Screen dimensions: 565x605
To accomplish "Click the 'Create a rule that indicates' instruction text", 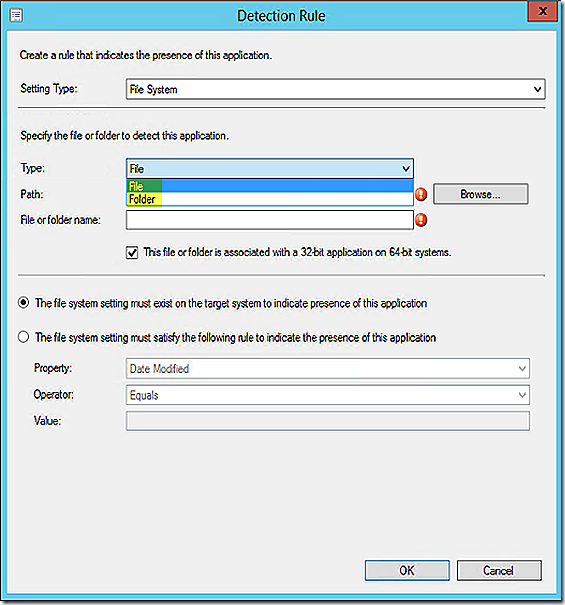I will (146, 55).
